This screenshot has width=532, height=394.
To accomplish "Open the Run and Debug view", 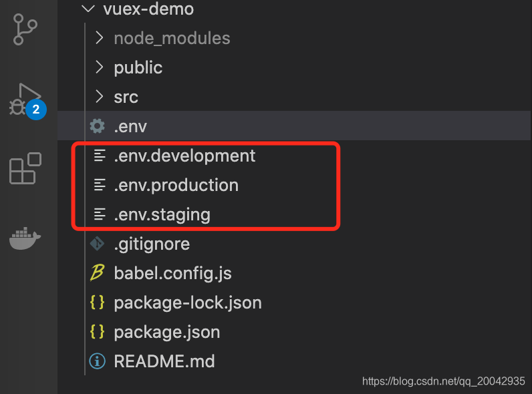I will (24, 99).
